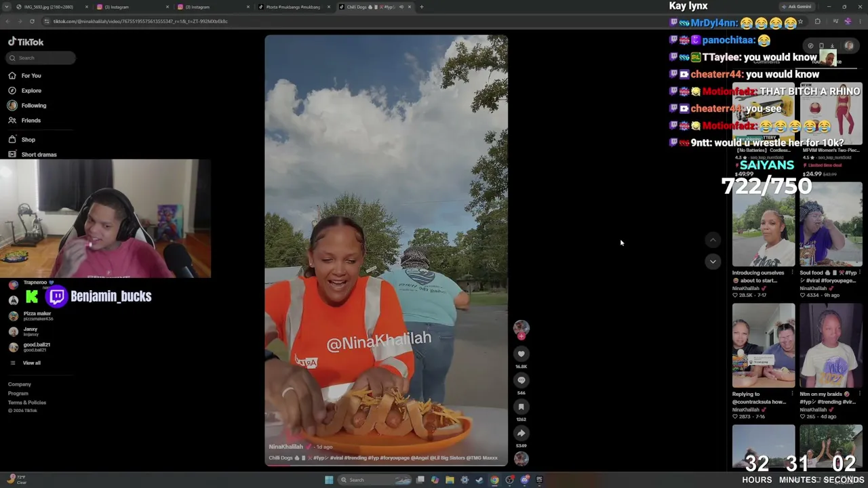Close the IMG_5693.jpg browser tab

coord(87,7)
